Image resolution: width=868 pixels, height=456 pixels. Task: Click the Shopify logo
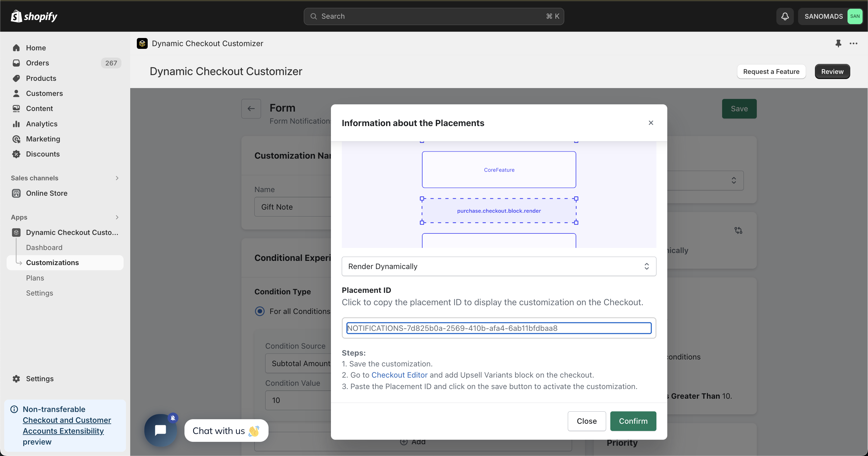click(x=34, y=16)
